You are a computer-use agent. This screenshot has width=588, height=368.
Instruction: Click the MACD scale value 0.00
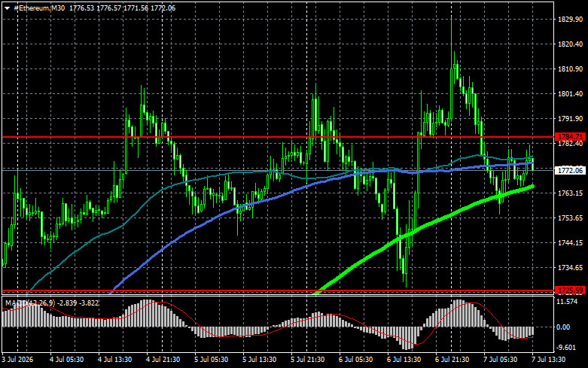click(563, 327)
